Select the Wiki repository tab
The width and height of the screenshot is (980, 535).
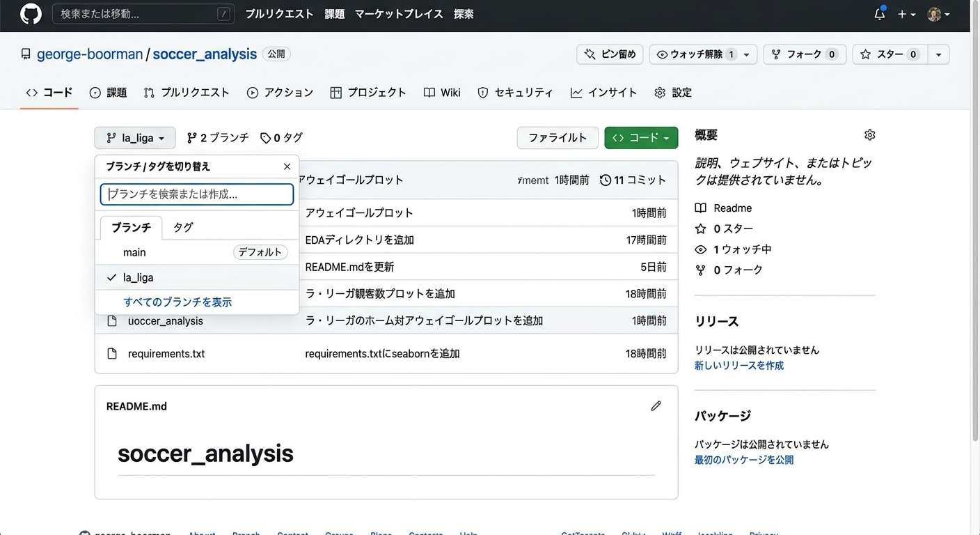coord(442,93)
